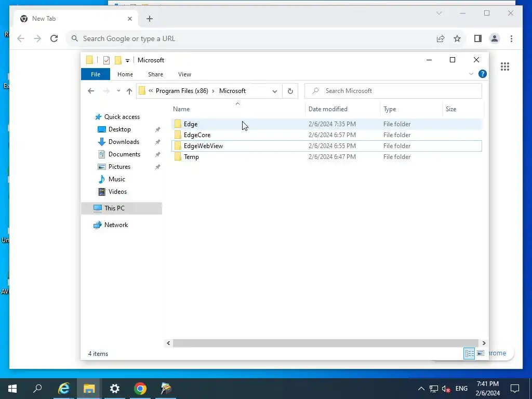This screenshot has height=399, width=532.
Task: Open Chrome tab search dropdown
Action: 439,13
